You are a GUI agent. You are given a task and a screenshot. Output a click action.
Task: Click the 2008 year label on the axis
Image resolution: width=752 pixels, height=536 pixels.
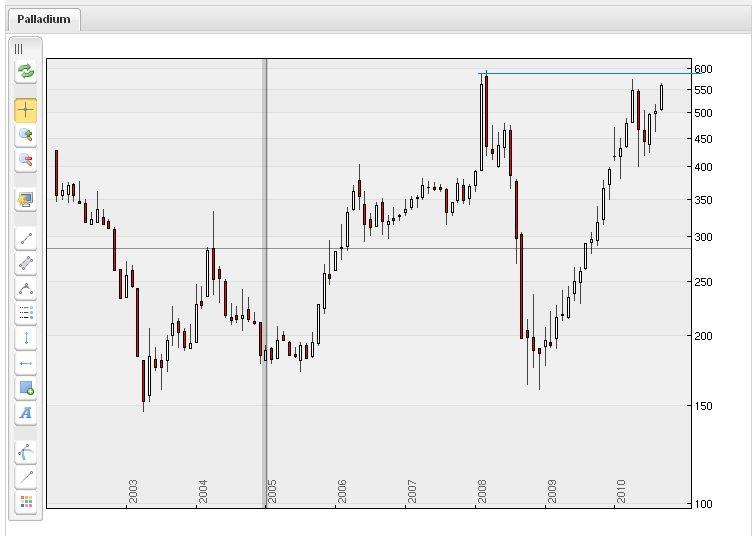pyautogui.click(x=482, y=491)
